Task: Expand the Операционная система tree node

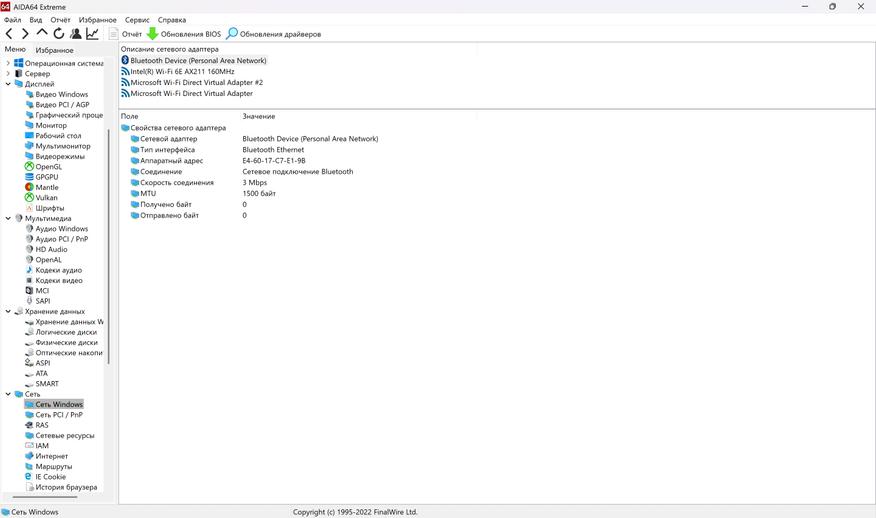Action: (x=8, y=63)
